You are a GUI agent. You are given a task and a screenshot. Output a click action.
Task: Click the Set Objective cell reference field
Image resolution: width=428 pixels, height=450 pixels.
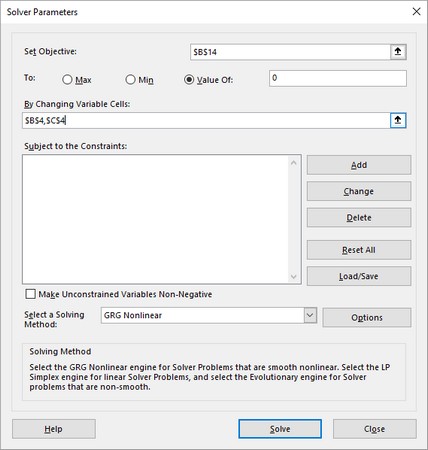(x=290, y=52)
